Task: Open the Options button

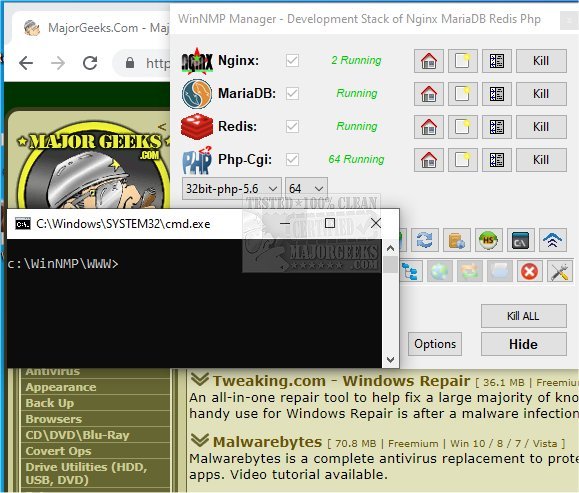Action: (x=435, y=344)
